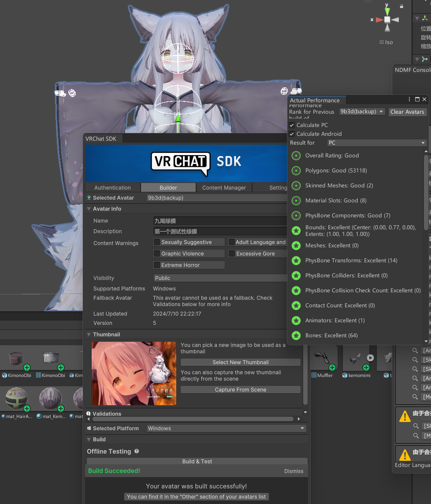
Task: Switch to the Authentication tab
Action: [113, 187]
